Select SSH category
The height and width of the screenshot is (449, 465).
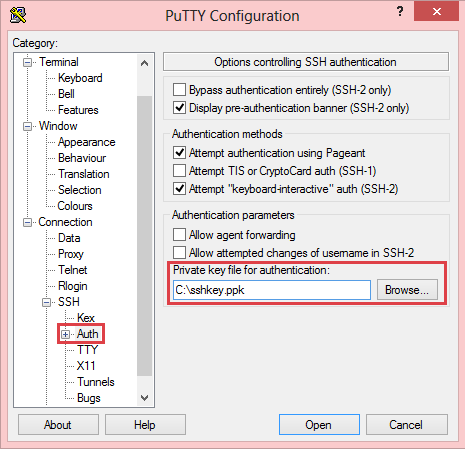(69, 302)
